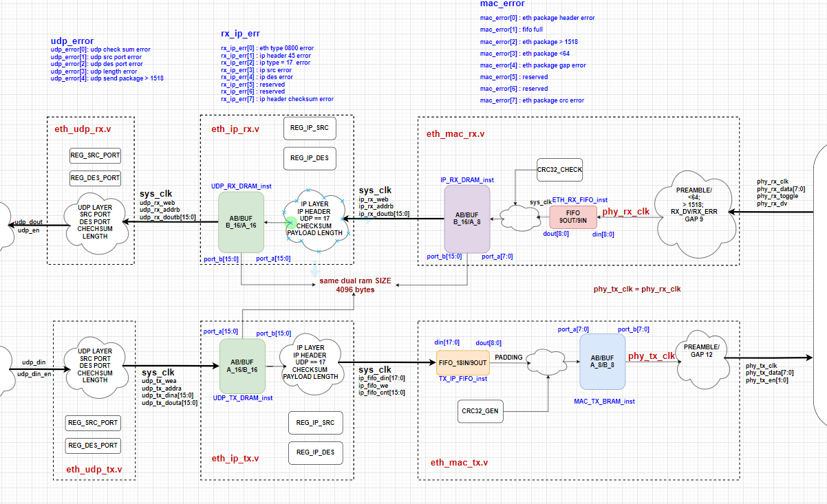Click the udp_tx_wea signal text
The image size is (827, 504).
coord(160,381)
